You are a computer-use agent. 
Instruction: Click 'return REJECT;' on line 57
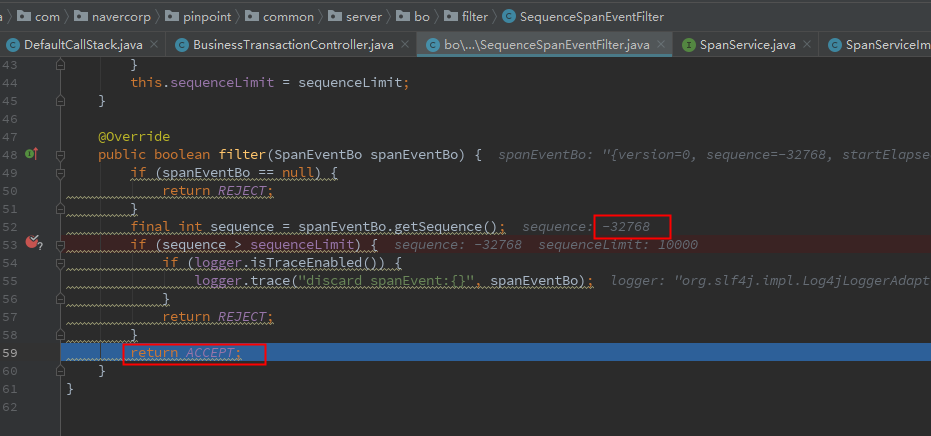coord(218,317)
